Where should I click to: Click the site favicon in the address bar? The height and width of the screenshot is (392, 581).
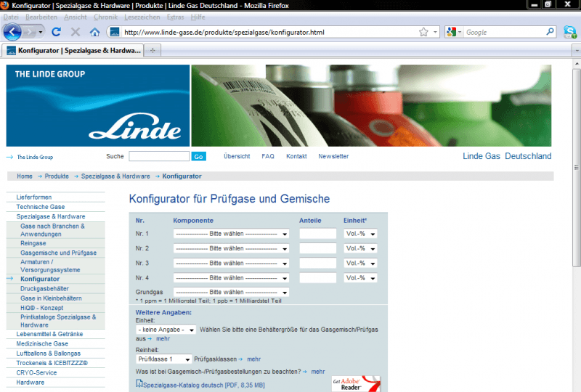coord(115,32)
